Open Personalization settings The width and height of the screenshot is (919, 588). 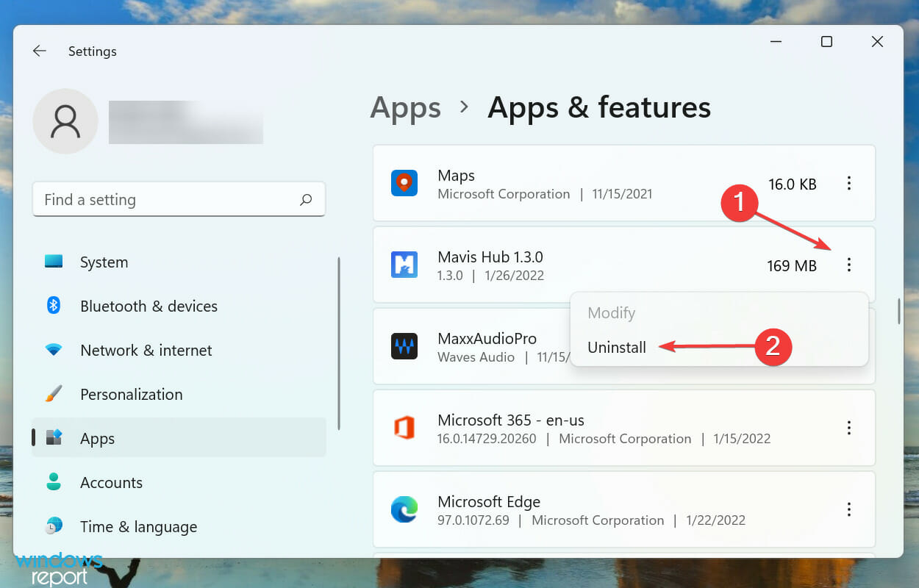click(179, 395)
